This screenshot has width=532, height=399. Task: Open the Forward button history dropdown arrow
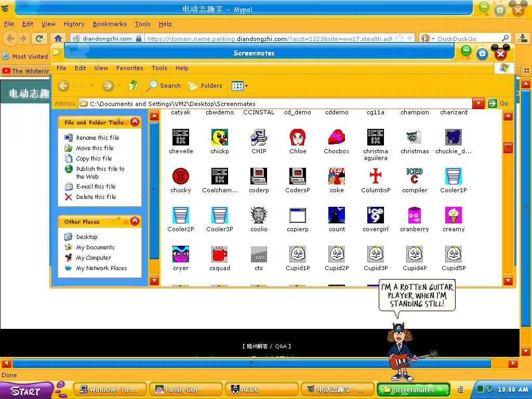coord(119,86)
